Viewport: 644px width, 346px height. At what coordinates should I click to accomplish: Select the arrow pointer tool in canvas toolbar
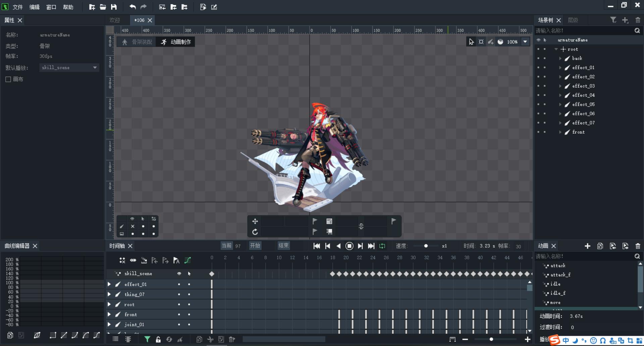(x=471, y=42)
